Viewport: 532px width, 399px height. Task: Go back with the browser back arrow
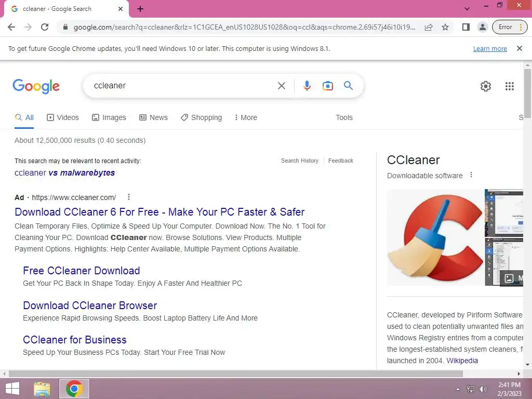pos(11,27)
